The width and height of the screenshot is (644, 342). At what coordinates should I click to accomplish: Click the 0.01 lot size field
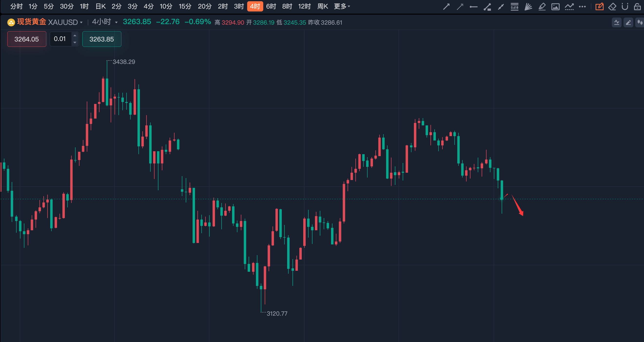[x=60, y=39]
